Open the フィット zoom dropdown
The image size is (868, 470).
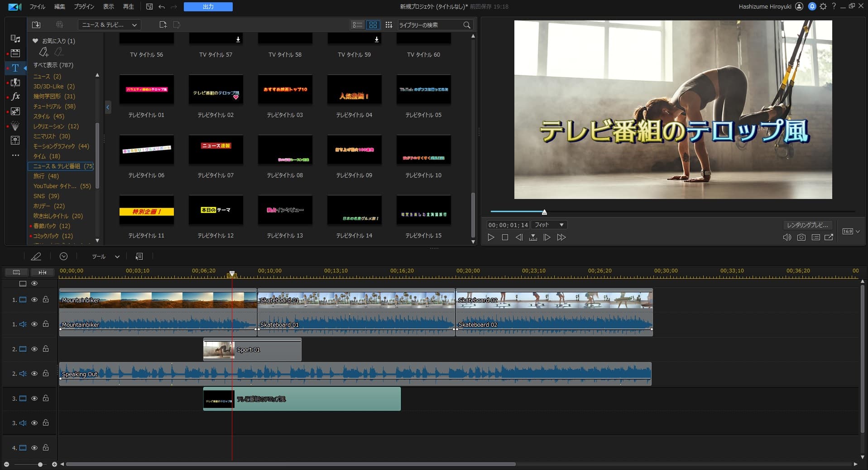coord(549,225)
